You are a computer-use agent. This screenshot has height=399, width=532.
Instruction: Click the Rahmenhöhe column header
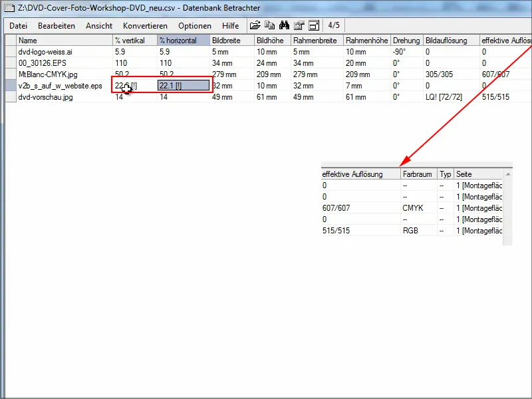point(367,41)
